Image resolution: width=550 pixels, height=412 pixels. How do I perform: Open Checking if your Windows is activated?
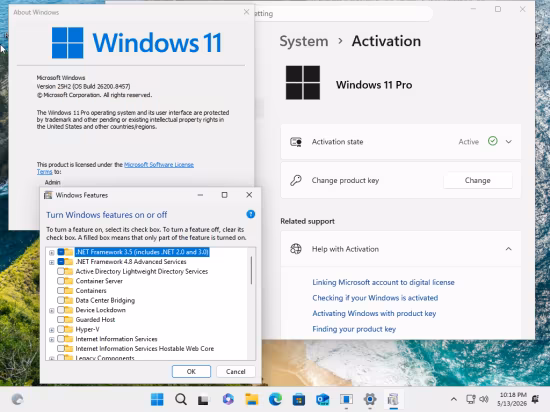[375, 298]
